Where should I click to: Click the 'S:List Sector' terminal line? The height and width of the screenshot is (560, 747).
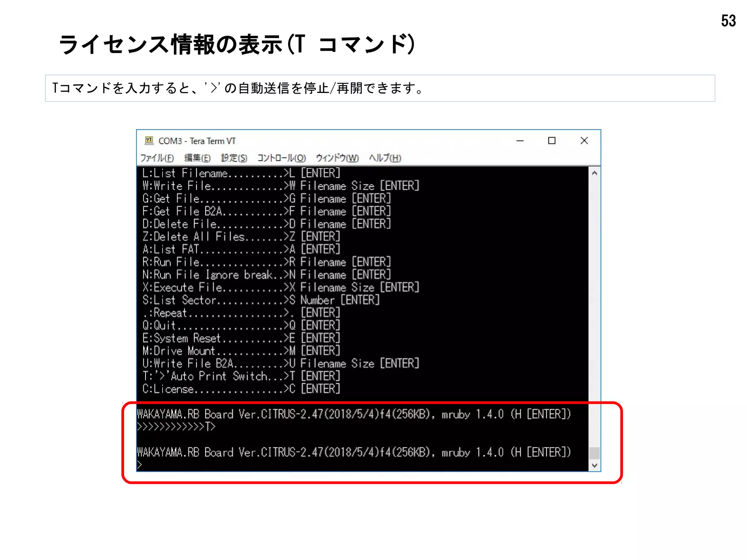261,300
